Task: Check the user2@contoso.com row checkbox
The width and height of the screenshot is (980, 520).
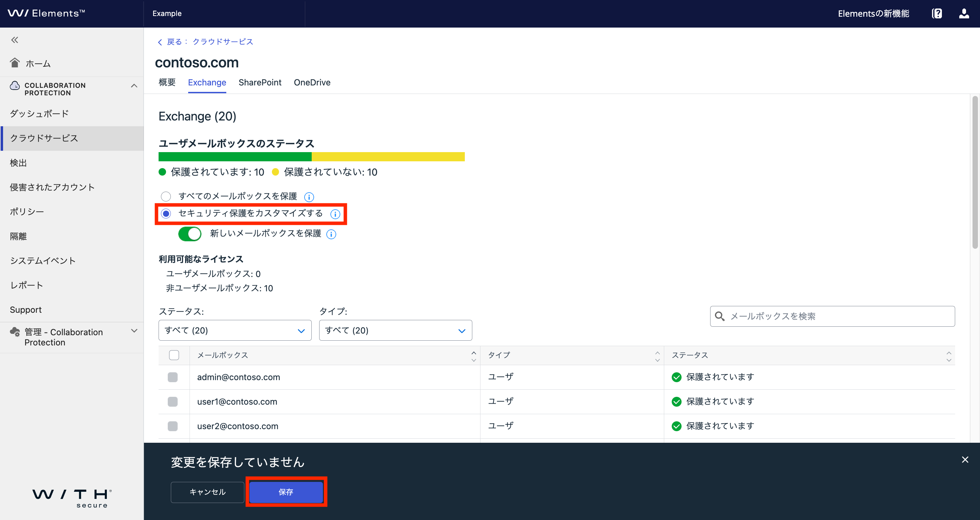Action: [173, 426]
